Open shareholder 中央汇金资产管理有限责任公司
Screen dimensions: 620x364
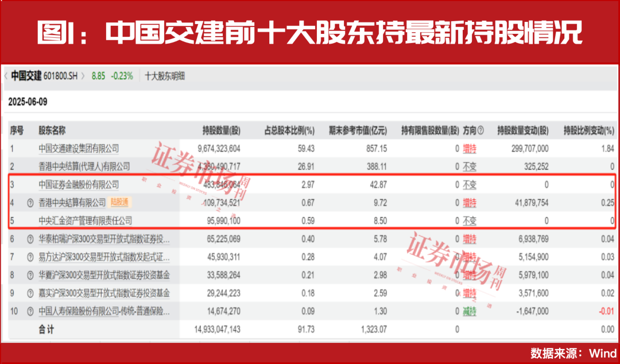(x=86, y=221)
